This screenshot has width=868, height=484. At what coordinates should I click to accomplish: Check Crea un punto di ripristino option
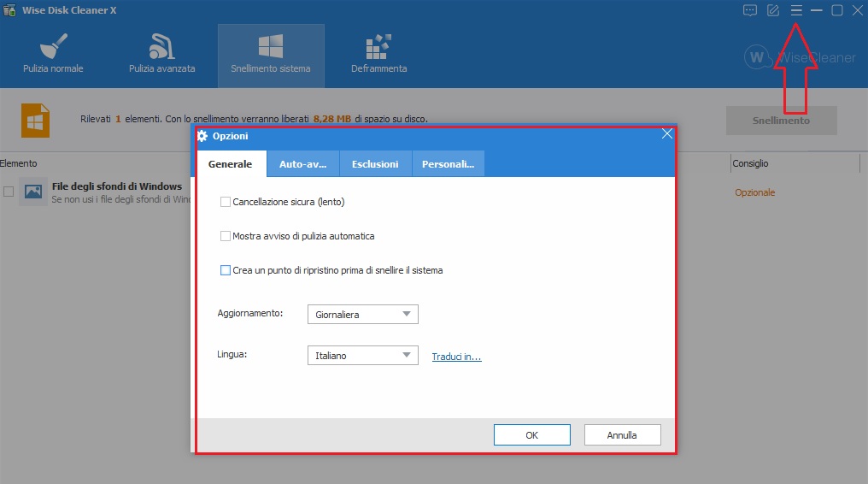coord(226,270)
